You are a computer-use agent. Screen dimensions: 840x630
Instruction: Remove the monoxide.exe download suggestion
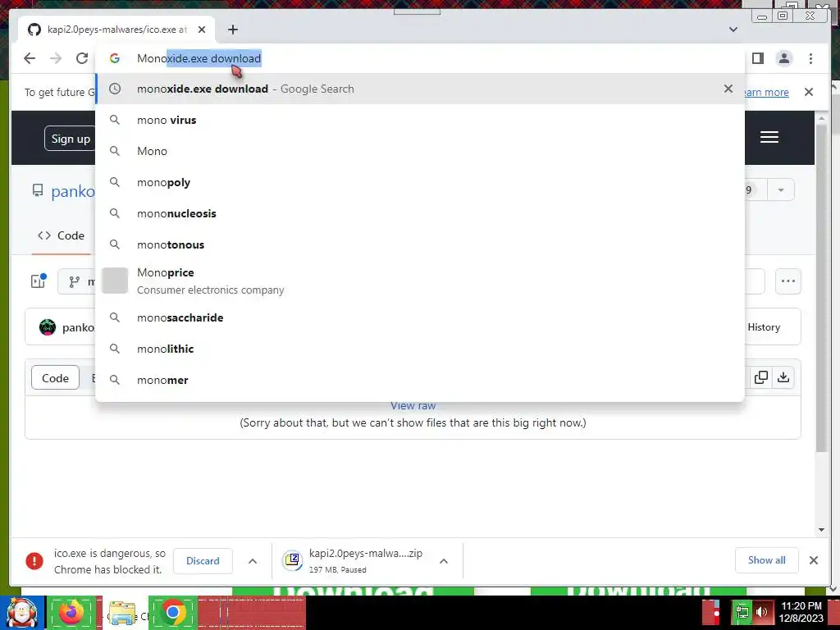(x=728, y=89)
